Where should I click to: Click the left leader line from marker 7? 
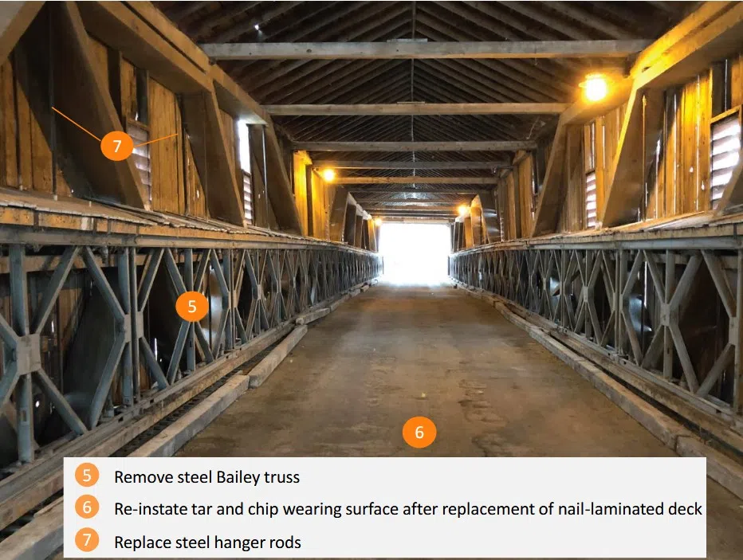click(76, 123)
